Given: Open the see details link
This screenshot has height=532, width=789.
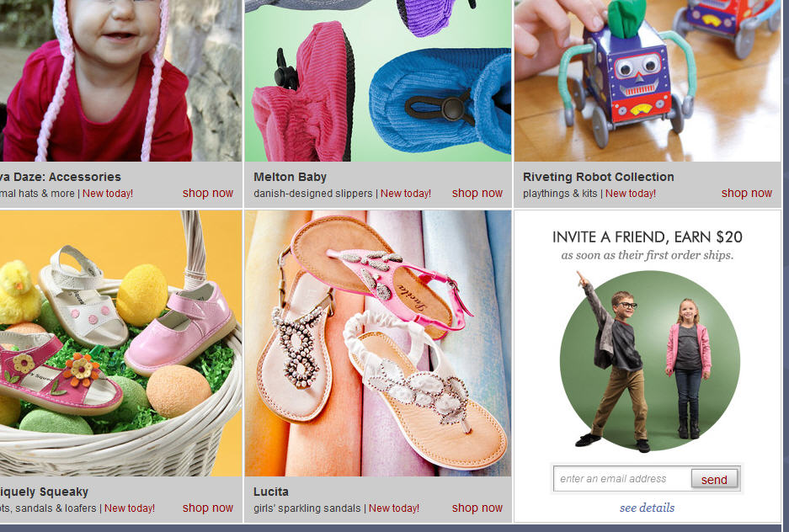Looking at the screenshot, I should point(647,508).
